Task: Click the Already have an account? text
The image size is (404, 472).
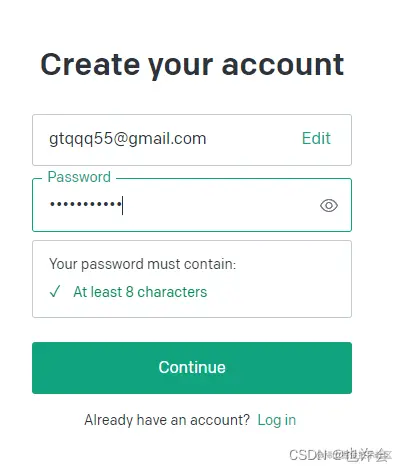Action: (x=167, y=420)
